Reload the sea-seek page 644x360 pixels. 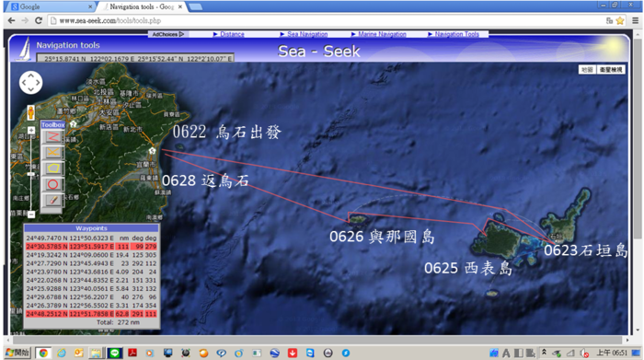pos(39,20)
